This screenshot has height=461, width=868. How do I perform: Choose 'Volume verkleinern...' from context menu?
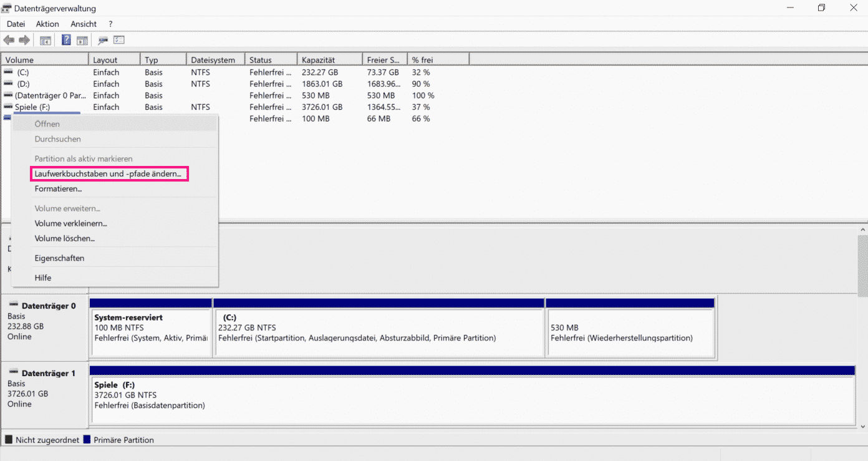pyautogui.click(x=70, y=223)
